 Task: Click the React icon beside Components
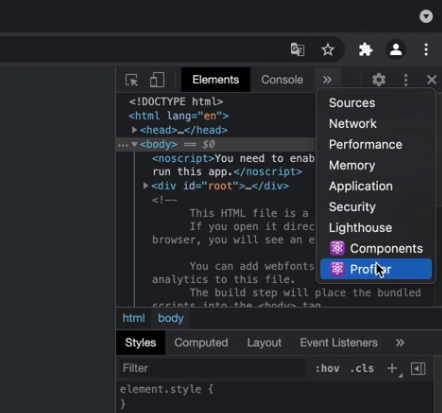point(337,248)
